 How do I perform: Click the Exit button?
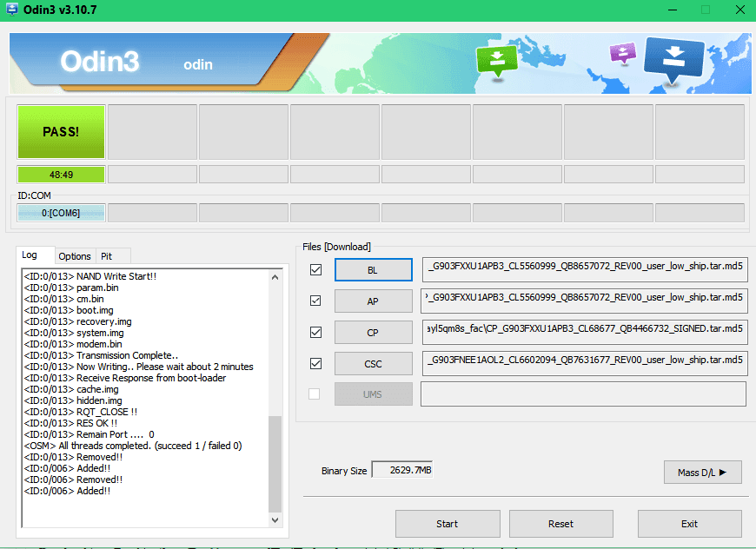pyautogui.click(x=689, y=524)
